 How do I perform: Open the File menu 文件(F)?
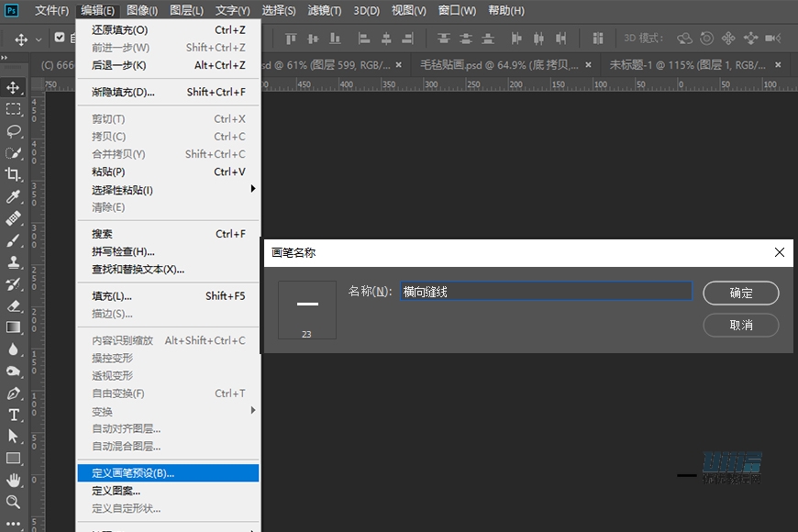pyautogui.click(x=51, y=11)
